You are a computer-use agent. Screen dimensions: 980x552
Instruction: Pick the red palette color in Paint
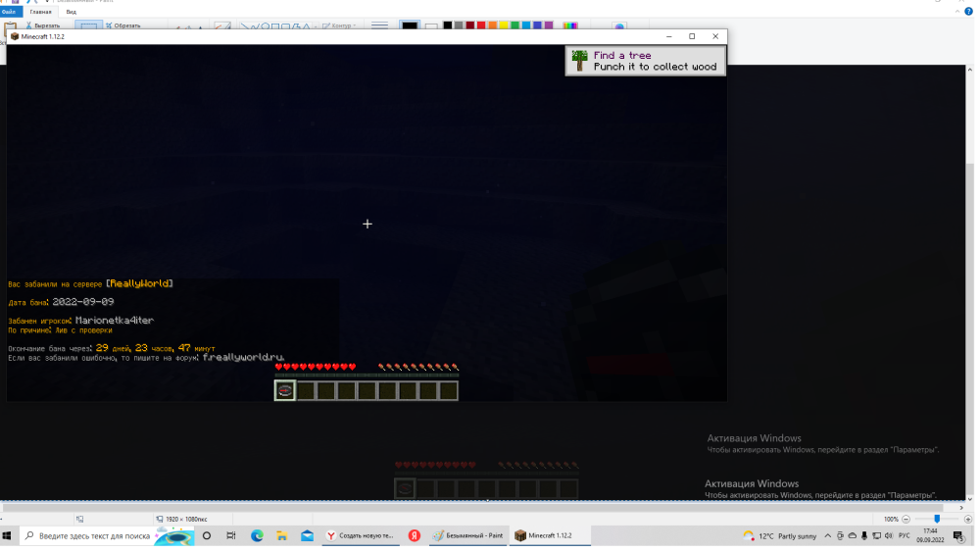pyautogui.click(x=481, y=25)
